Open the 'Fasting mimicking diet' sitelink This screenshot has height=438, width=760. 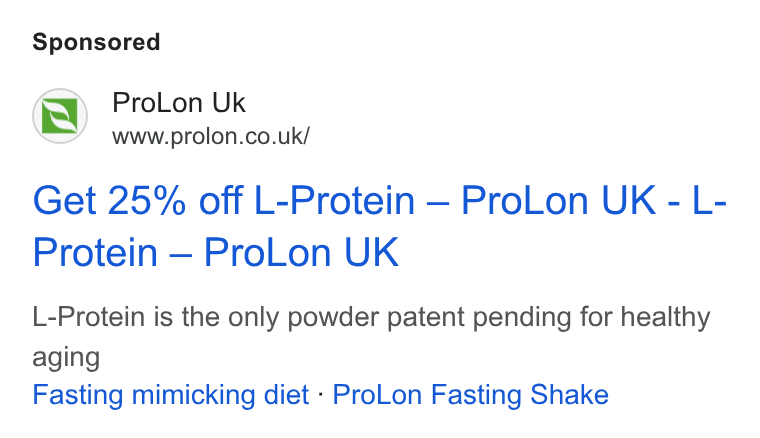(171, 394)
